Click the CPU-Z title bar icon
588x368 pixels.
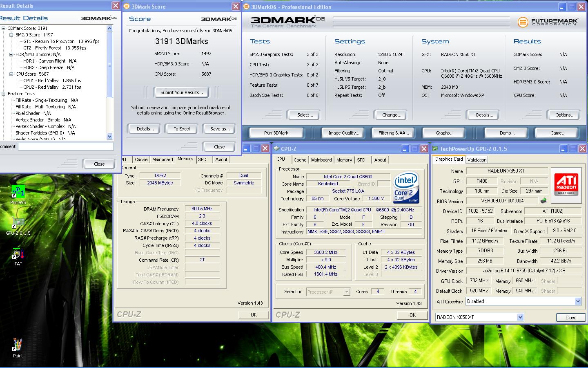click(x=276, y=149)
